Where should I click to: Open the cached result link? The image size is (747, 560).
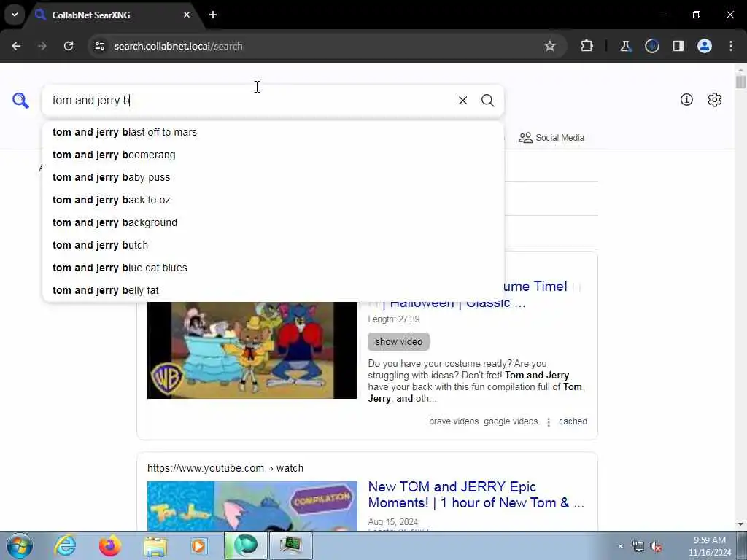point(573,421)
